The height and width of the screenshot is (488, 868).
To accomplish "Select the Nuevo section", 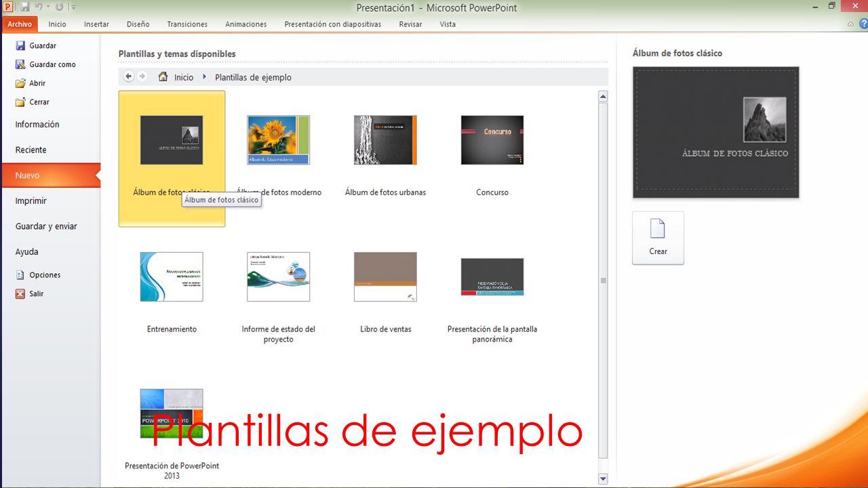I will 51,176.
